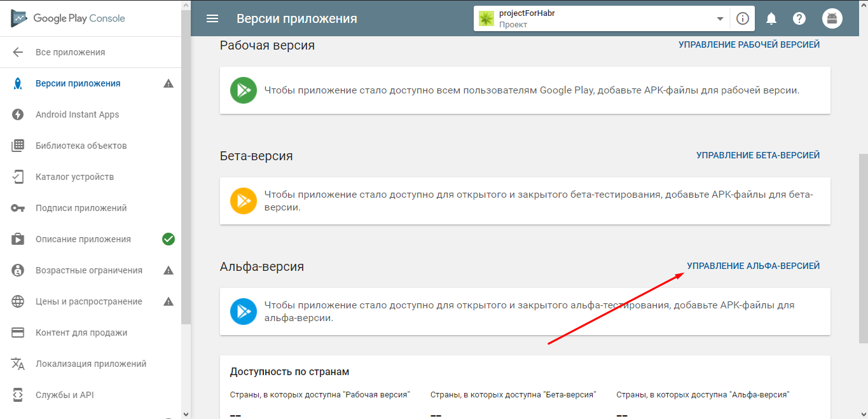Click the Альфа-версия heading

262,266
